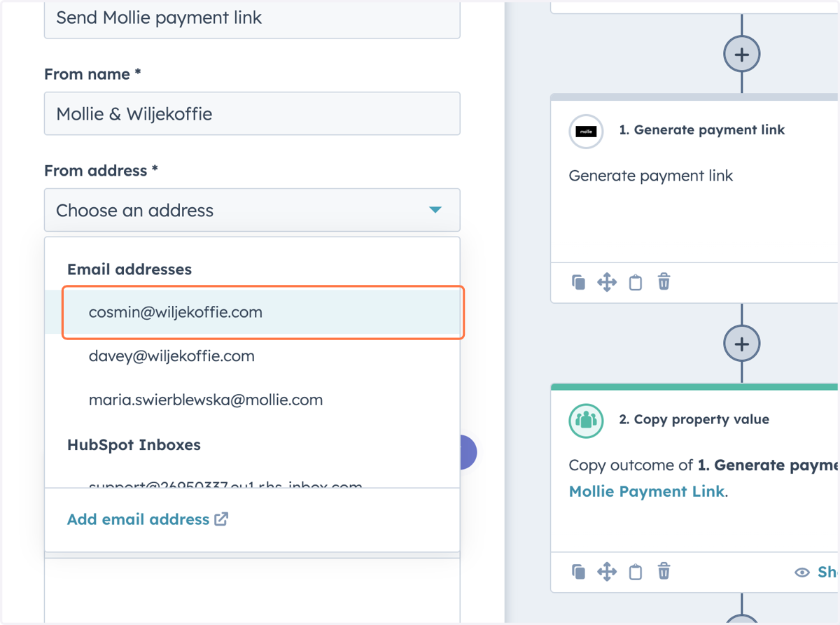Toggle the eye icon on action 2 card

[802, 573]
